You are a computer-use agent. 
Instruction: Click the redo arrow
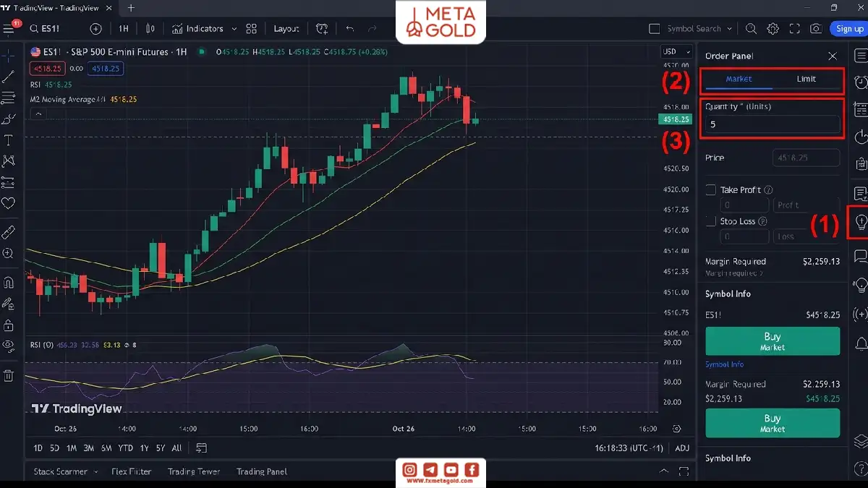tap(373, 29)
